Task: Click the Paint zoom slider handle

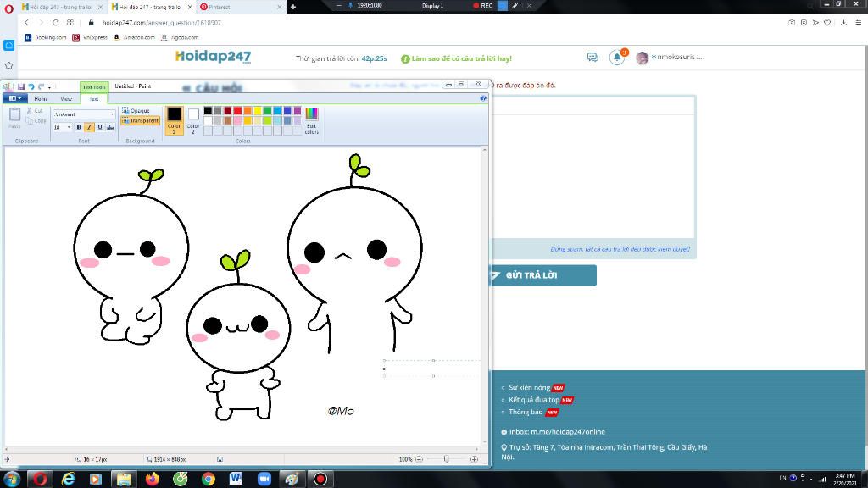Action: (446, 459)
